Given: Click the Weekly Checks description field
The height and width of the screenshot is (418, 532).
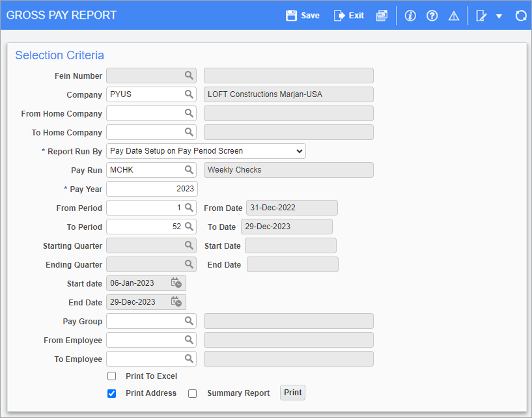Looking at the screenshot, I should pos(288,170).
